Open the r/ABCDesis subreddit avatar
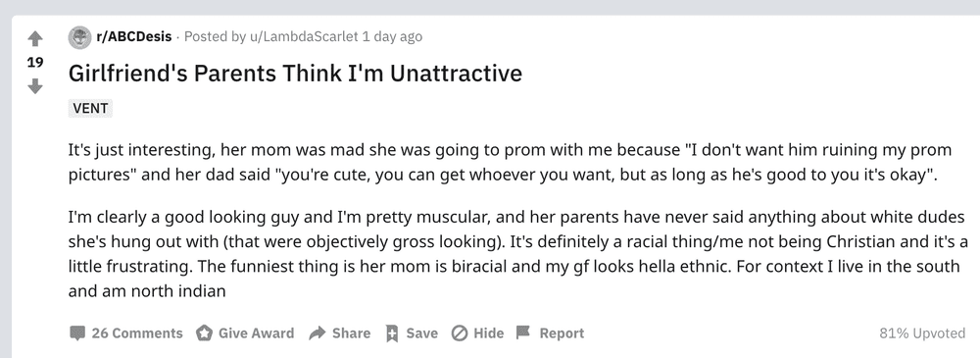This screenshot has width=980, height=358. (79, 37)
